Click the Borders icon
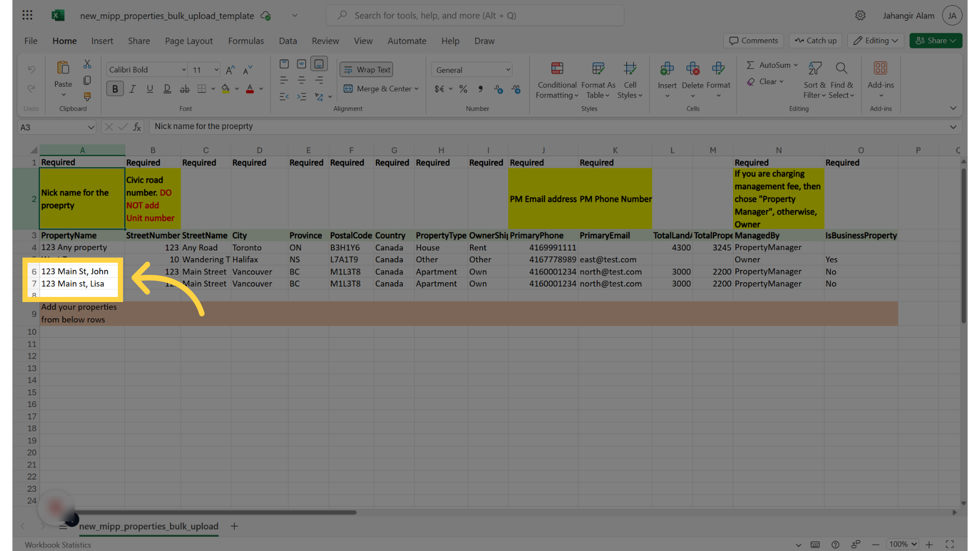 (x=202, y=89)
